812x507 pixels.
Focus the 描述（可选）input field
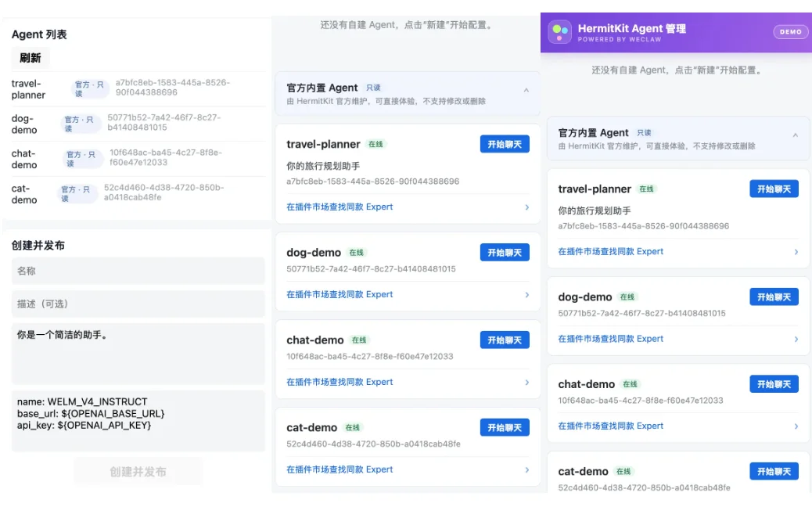coord(138,304)
